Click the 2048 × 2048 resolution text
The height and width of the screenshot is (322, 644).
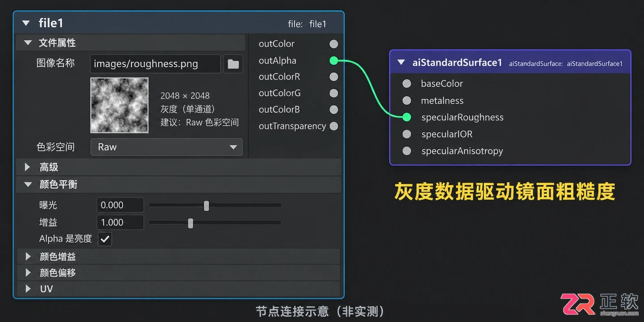coord(185,96)
